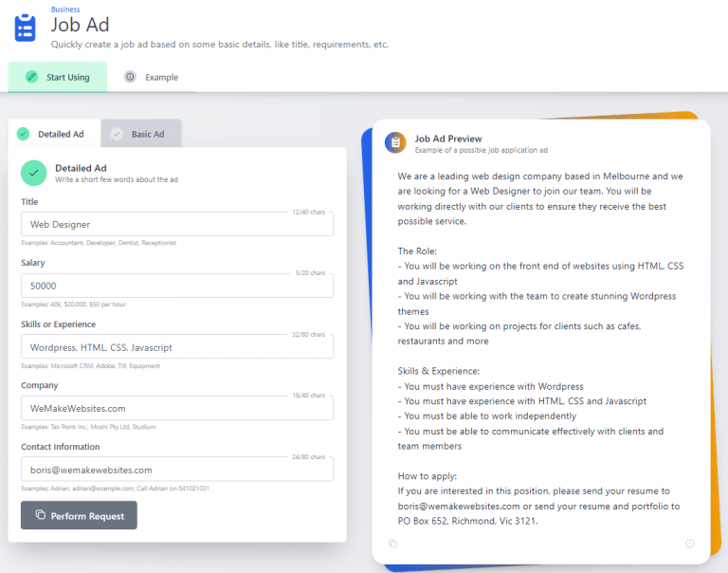This screenshot has height=573, width=728.
Task: Click the blue Job Ad clipboard logo
Action: (25, 27)
